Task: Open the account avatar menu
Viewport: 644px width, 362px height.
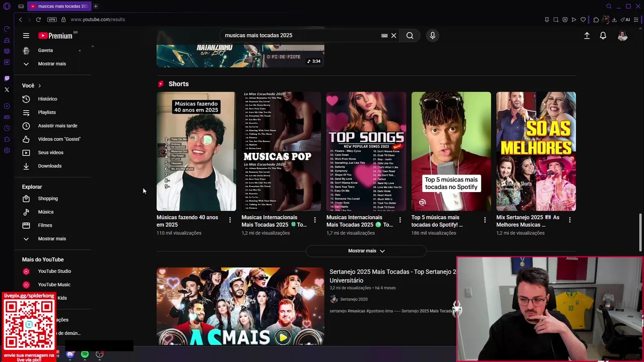Action: (623, 36)
